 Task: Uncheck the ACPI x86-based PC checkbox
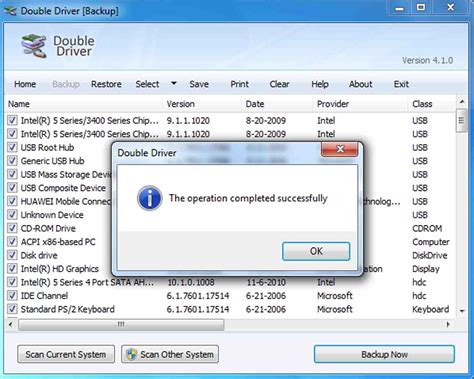click(12, 242)
